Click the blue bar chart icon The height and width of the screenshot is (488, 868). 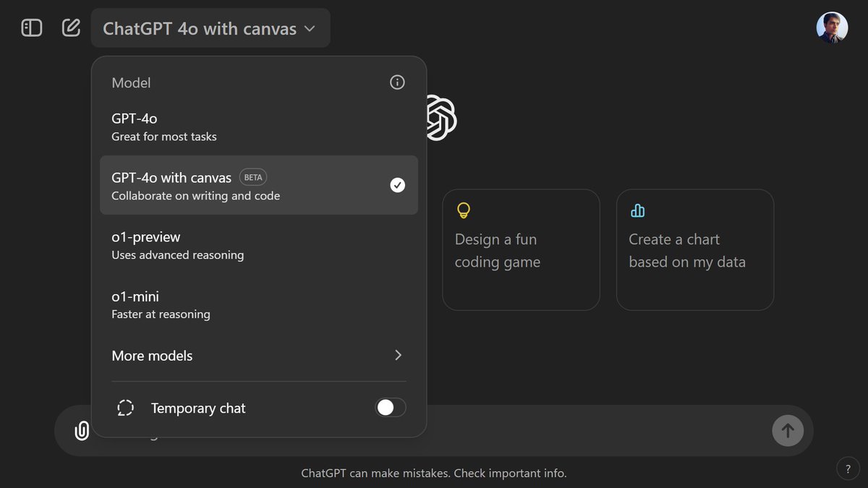tap(637, 210)
